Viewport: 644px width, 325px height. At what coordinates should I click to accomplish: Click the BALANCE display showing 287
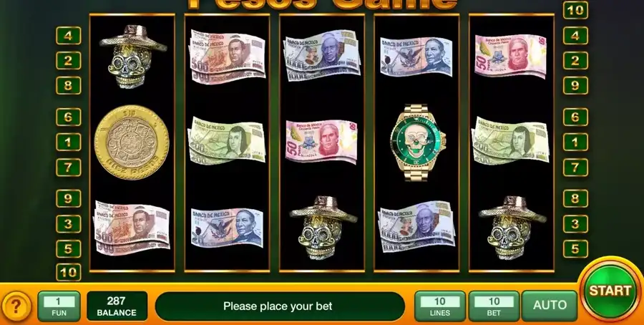117,306
